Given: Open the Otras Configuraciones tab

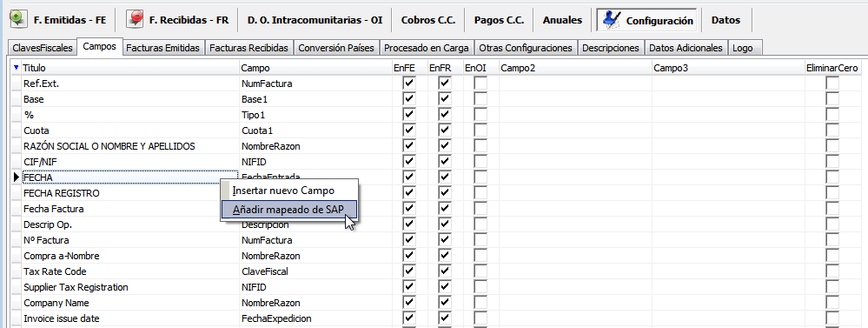Looking at the screenshot, I should coord(526,48).
